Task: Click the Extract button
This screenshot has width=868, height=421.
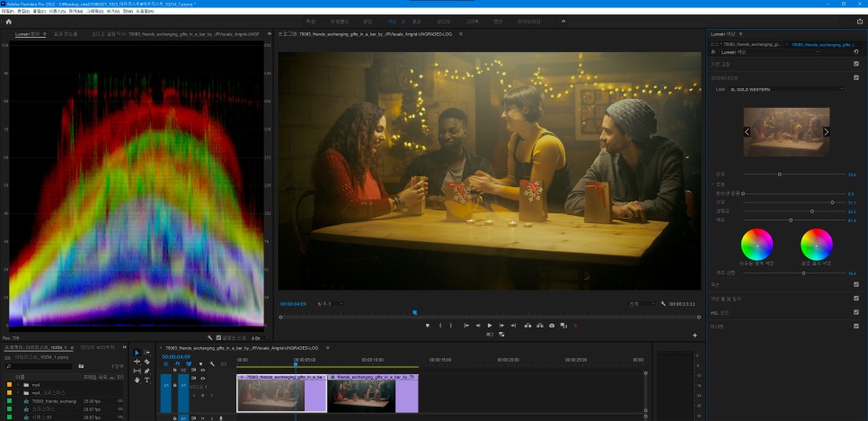Action: tap(539, 326)
